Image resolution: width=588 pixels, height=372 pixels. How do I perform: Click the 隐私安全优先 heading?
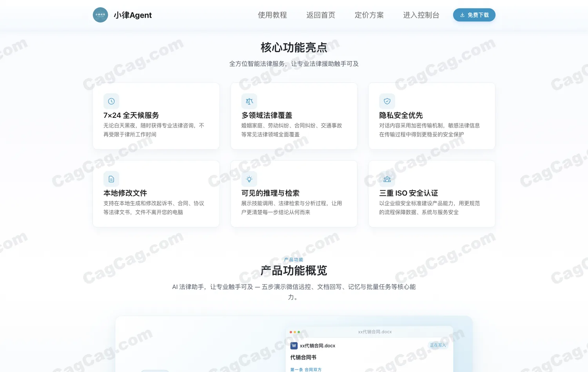pos(401,115)
